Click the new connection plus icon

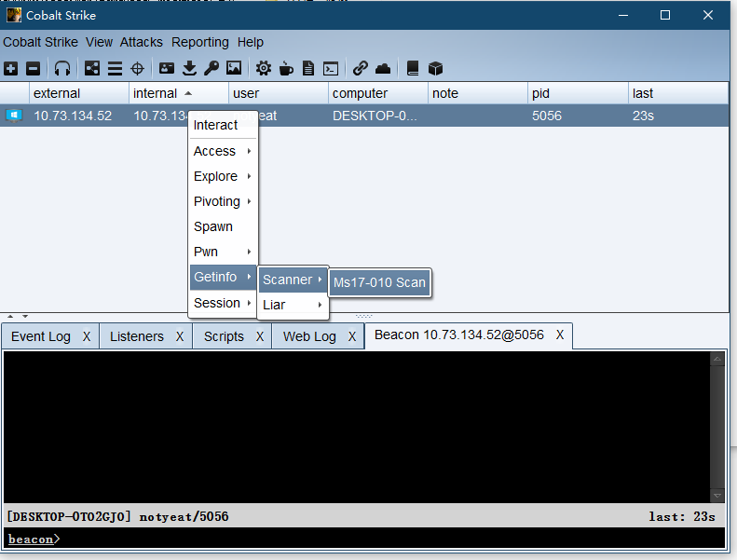(11, 69)
